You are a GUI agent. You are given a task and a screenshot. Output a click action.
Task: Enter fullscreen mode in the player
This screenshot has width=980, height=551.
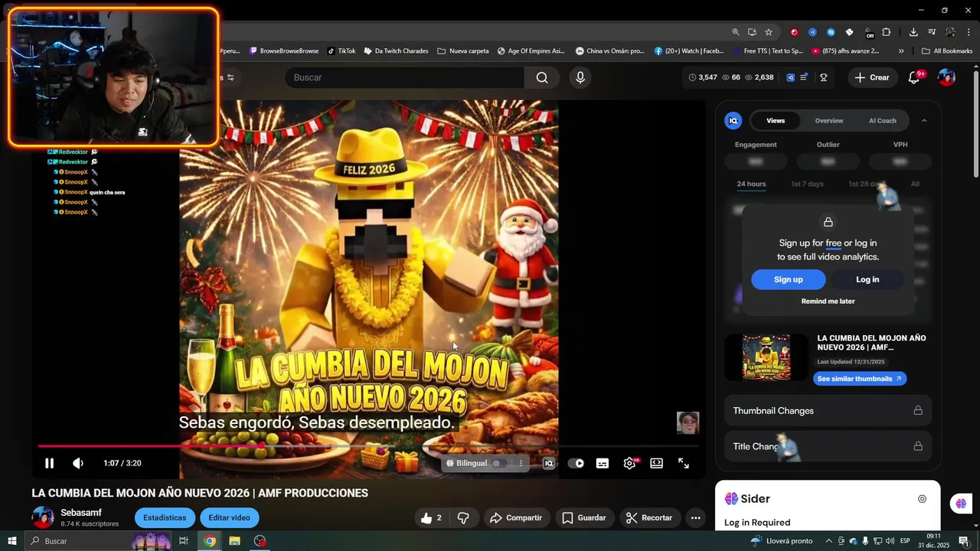[x=684, y=463]
